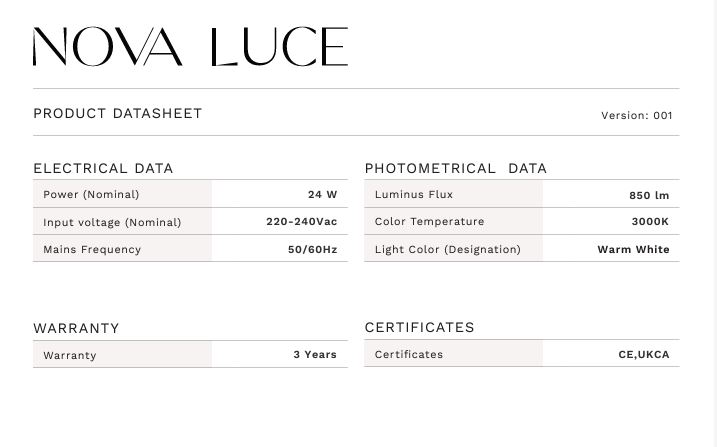
Task: Select the Input voltage (Nominal) label
Action: (x=112, y=222)
